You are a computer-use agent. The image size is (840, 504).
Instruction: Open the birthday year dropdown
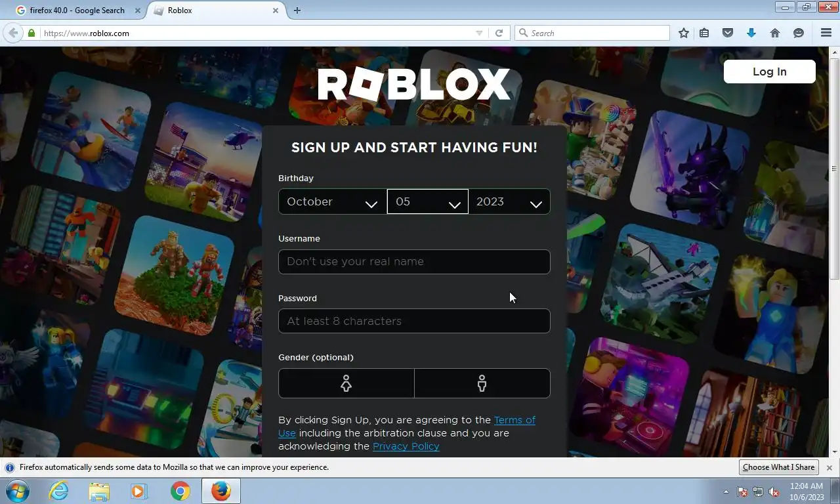(x=509, y=201)
